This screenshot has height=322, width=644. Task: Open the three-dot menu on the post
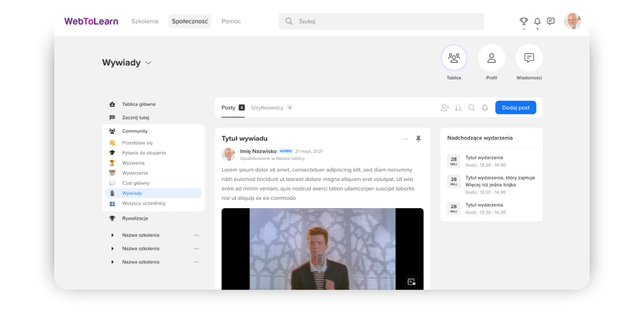coord(405,139)
